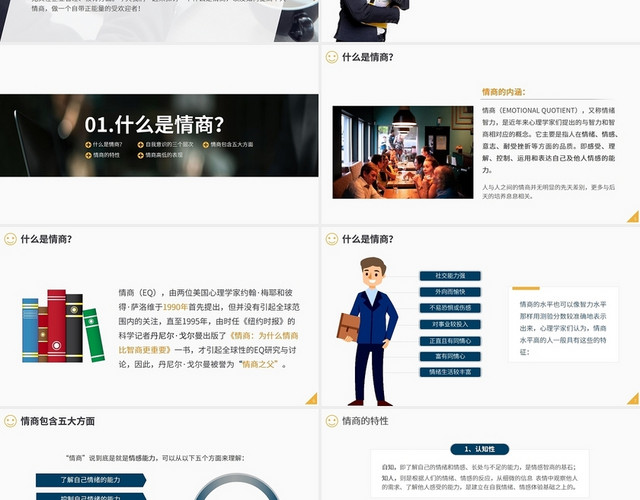This screenshot has height=500, width=640.
Task: Click the smiley icon beside 情商的特性 title
Action: point(332,421)
